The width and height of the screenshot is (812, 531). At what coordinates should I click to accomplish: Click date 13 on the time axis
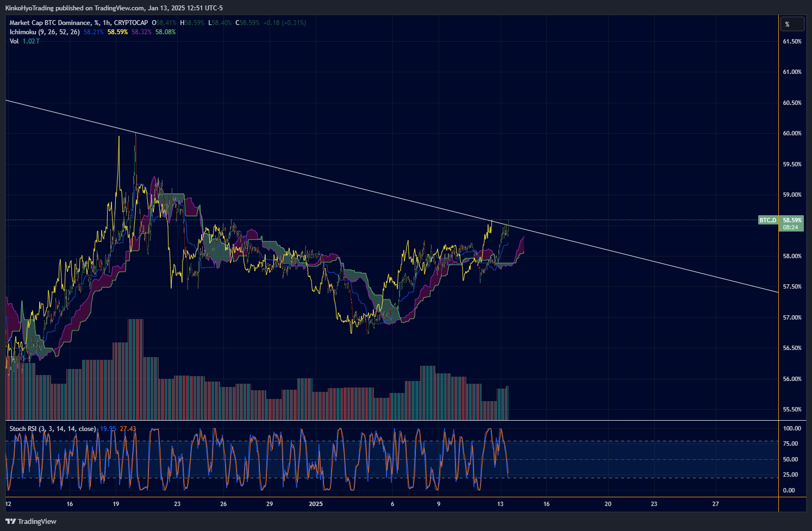500,504
